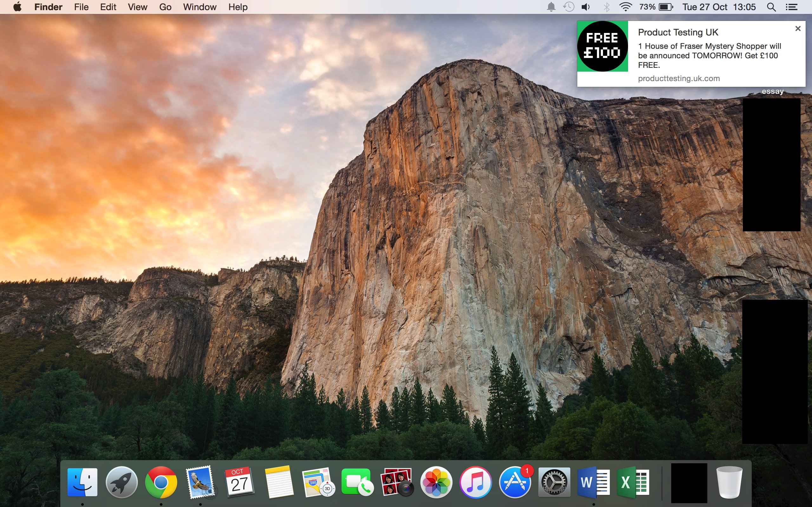Launch the Photos app
The width and height of the screenshot is (812, 507).
pyautogui.click(x=436, y=482)
